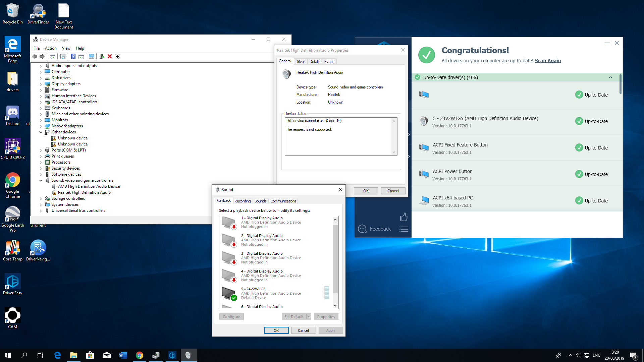Viewport: 644px width, 362px height.
Task: Click the thumbs-up icon in driver app sidebar
Action: [404, 217]
